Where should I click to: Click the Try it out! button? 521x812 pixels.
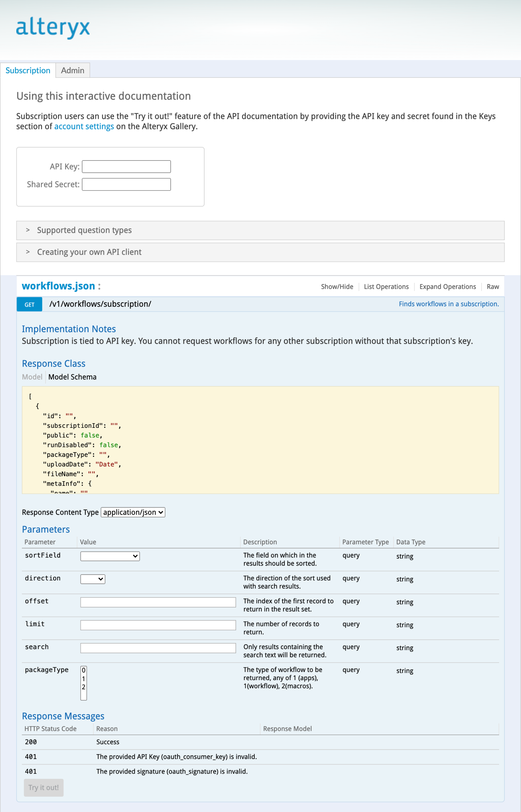pos(43,788)
